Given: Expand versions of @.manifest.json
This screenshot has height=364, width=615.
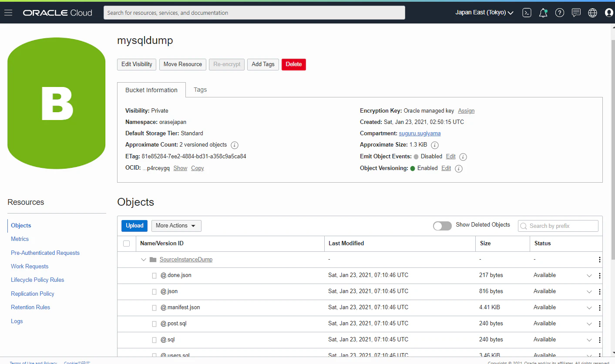Looking at the screenshot, I should 589,308.
